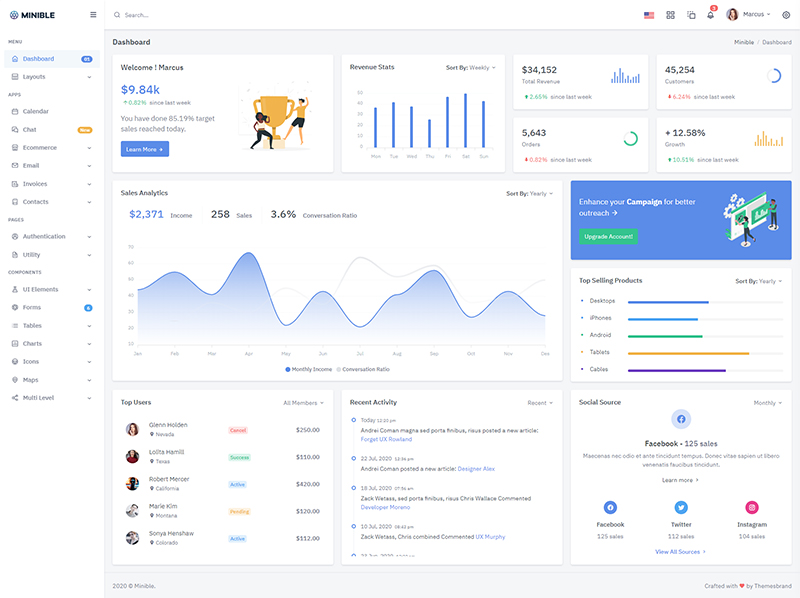Image resolution: width=800 pixels, height=598 pixels.
Task: Open Calendar in the sidebar
Action: [36, 111]
